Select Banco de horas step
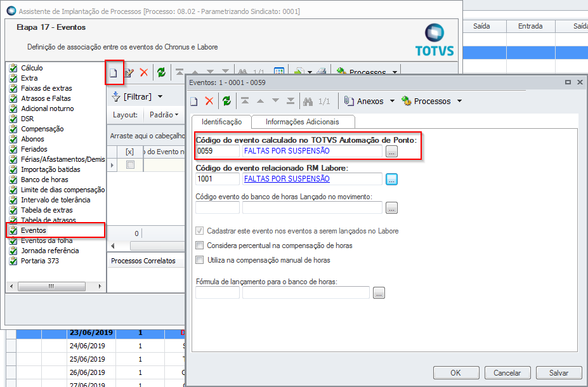This screenshot has height=387, width=588. (44, 180)
